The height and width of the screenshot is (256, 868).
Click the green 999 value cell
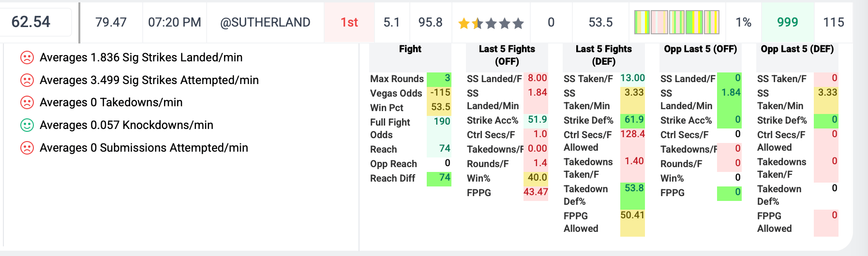tap(788, 22)
